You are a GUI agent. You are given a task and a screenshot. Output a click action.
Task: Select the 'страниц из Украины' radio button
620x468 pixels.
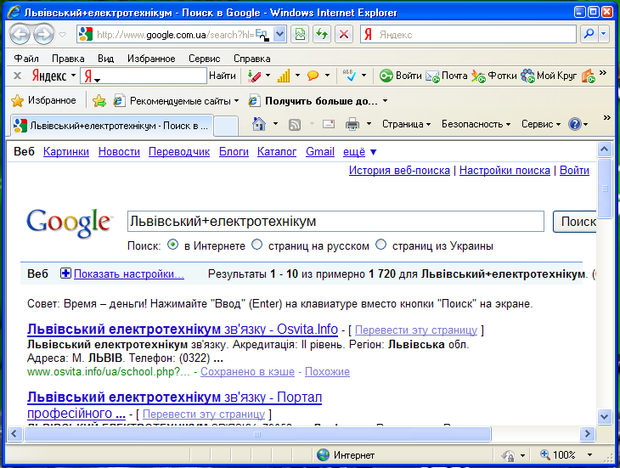pos(381,245)
